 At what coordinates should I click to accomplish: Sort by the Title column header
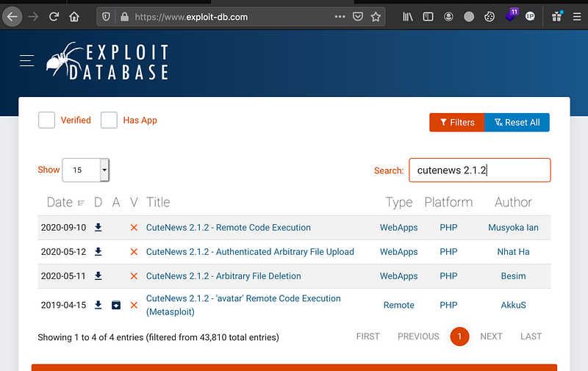158,202
